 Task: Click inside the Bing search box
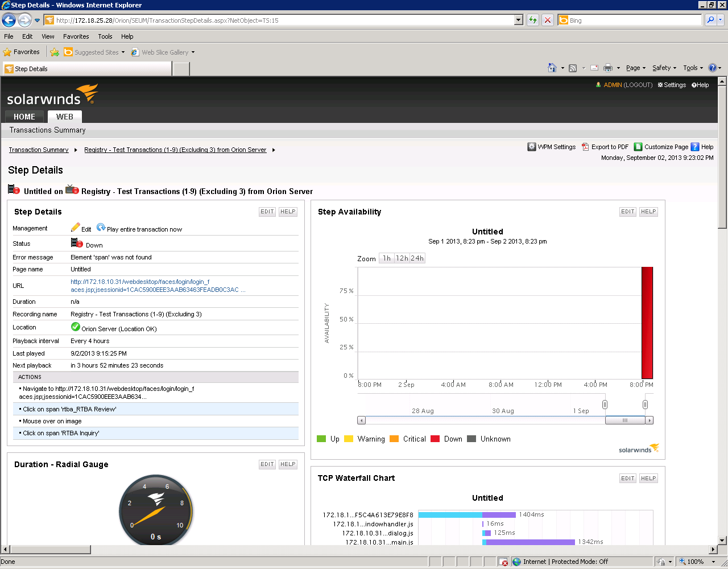click(626, 20)
